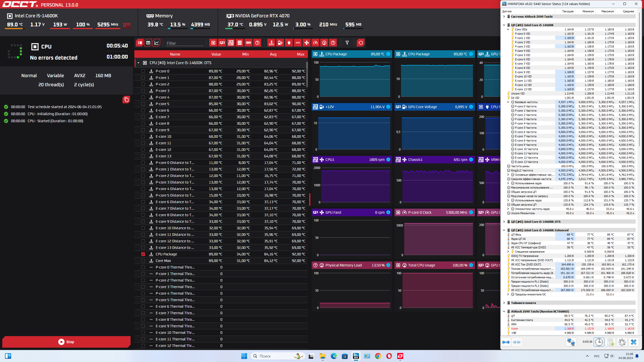Click the funnel filter icon in OCCT toolbar

(x=347, y=43)
